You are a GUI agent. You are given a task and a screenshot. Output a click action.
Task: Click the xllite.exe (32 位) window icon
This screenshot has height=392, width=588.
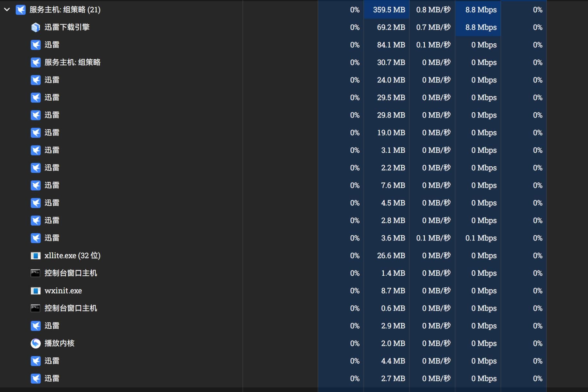[x=36, y=256]
